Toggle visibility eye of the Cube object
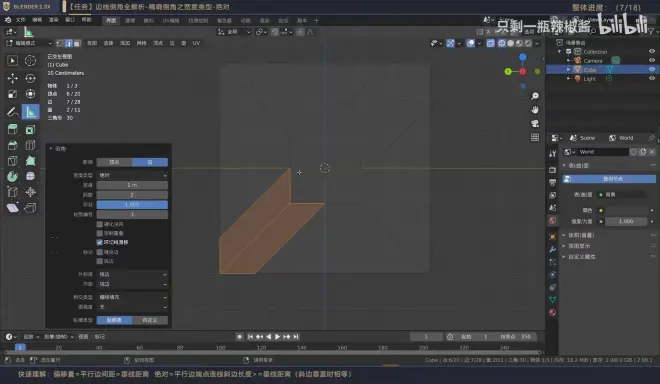The image size is (660, 384). (x=652, y=69)
